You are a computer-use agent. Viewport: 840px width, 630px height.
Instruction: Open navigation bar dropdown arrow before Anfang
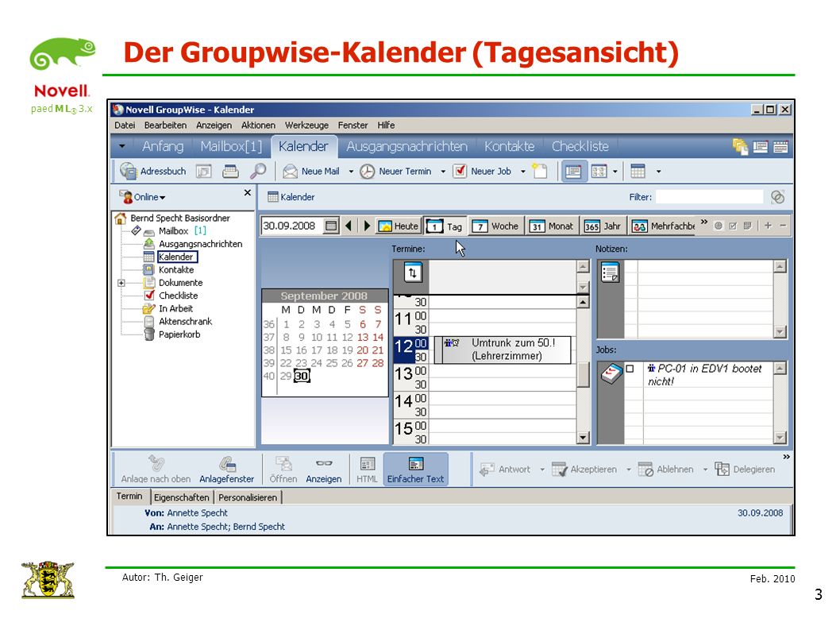coord(122,146)
